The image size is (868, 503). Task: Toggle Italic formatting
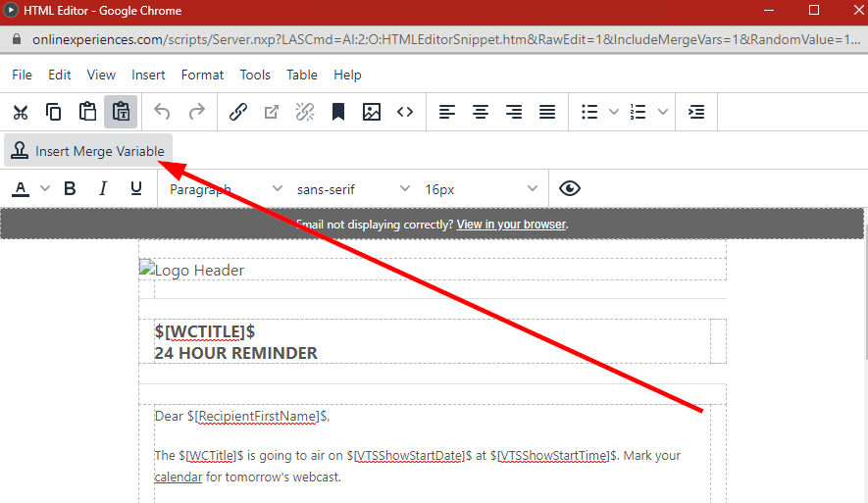103,189
